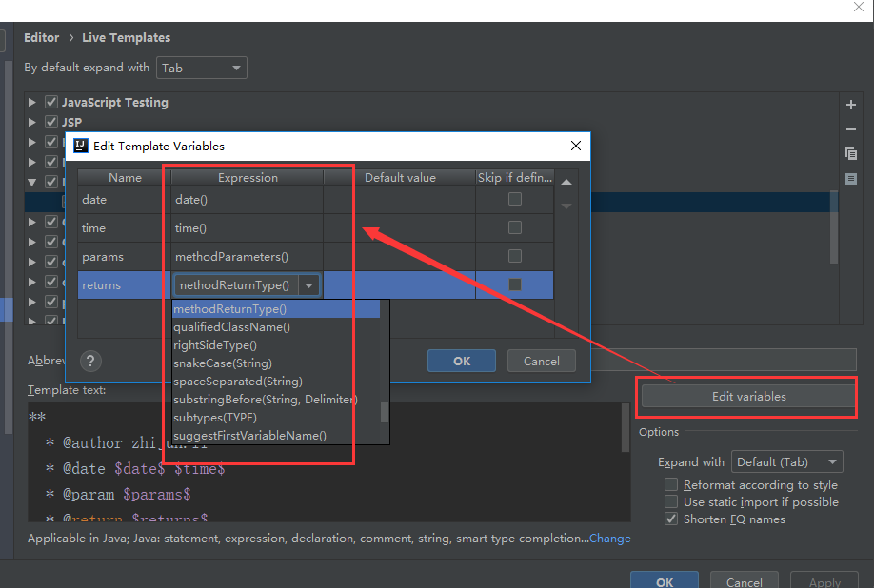Image resolution: width=874 pixels, height=588 pixels.
Task: Click the Name column header
Action: click(125, 178)
